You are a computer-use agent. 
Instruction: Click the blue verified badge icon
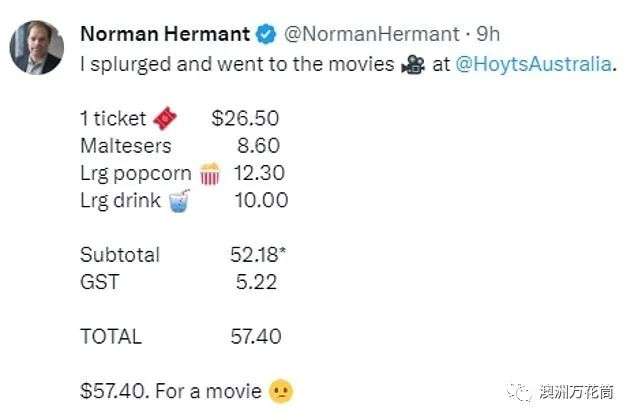click(x=266, y=35)
